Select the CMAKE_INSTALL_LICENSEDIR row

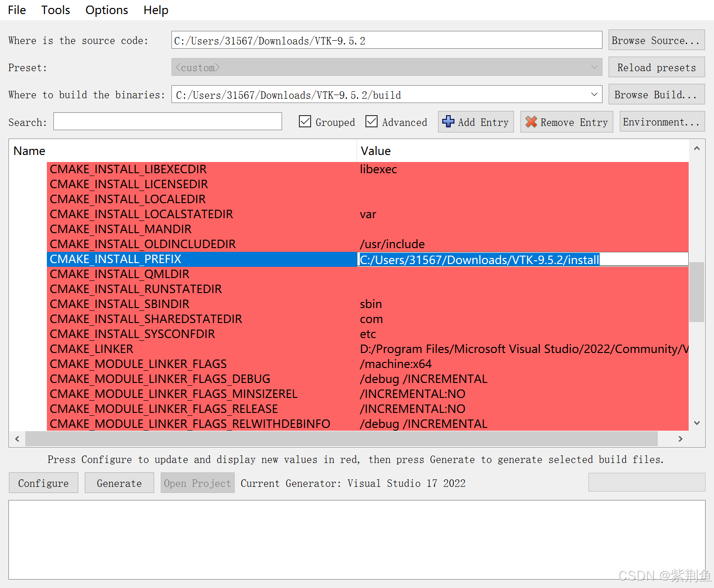tap(368, 184)
